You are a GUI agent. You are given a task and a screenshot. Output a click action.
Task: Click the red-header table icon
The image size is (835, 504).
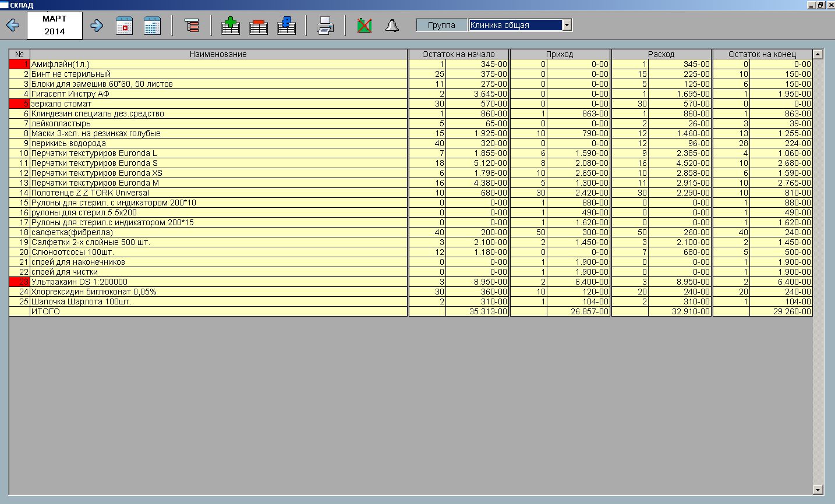259,26
